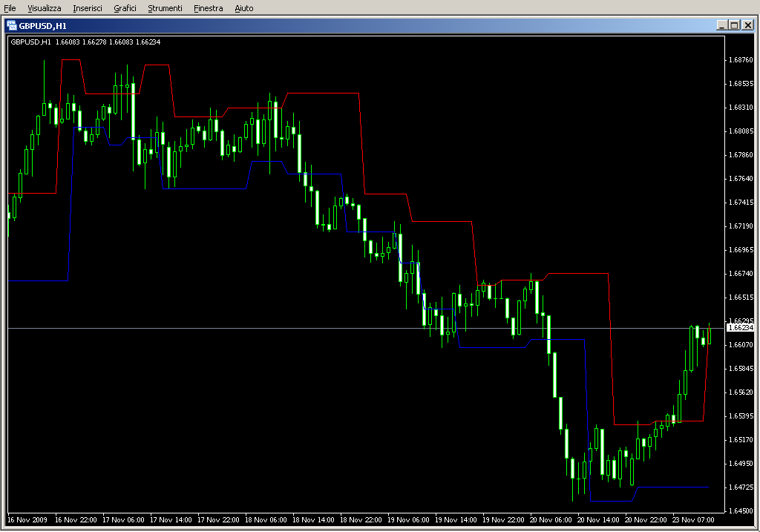Open the Aiuto help menu
The image size is (760, 532).
pyautogui.click(x=243, y=8)
